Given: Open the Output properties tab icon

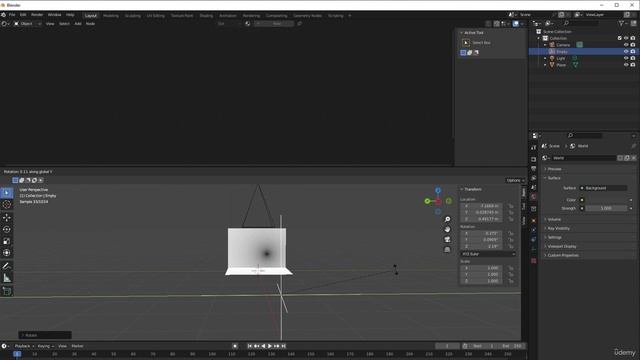Looking at the screenshot, I should coord(533,169).
